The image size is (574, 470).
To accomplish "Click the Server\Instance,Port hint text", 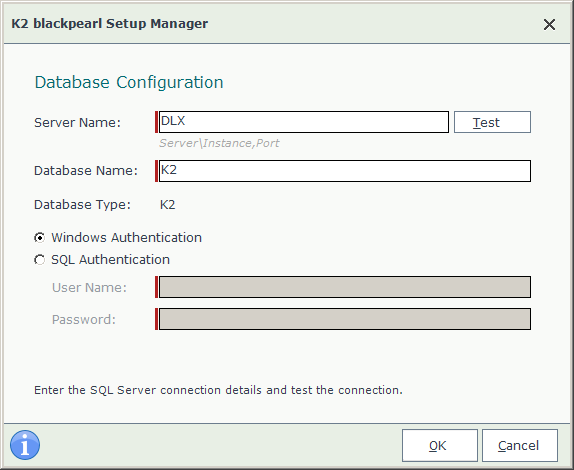I will pos(219,143).
